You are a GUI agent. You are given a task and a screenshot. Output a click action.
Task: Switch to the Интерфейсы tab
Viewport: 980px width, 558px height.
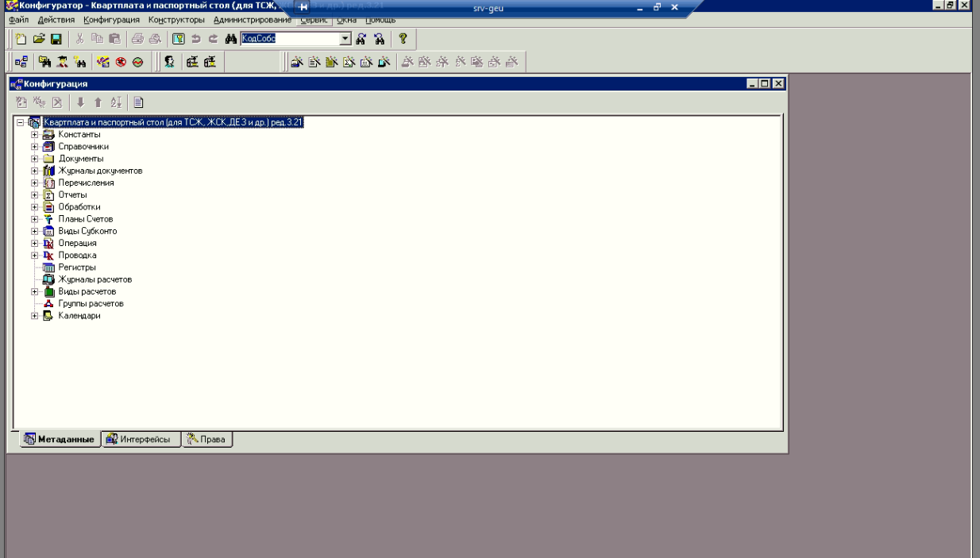138,440
